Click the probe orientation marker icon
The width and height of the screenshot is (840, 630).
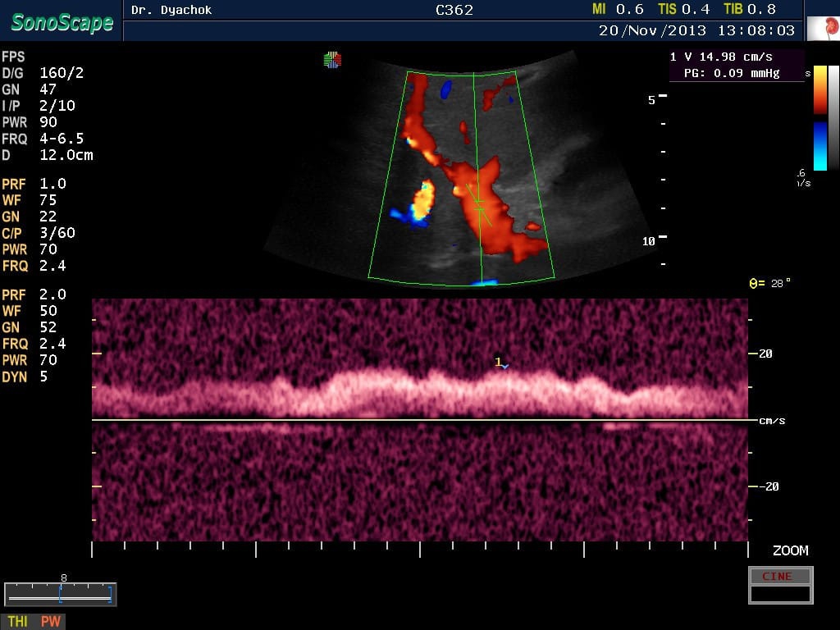click(332, 60)
